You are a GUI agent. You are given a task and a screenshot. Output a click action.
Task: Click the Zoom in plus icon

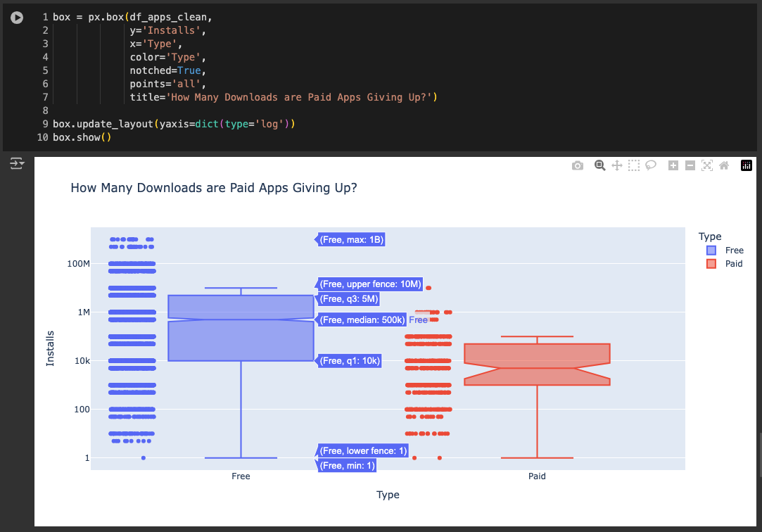(673, 165)
